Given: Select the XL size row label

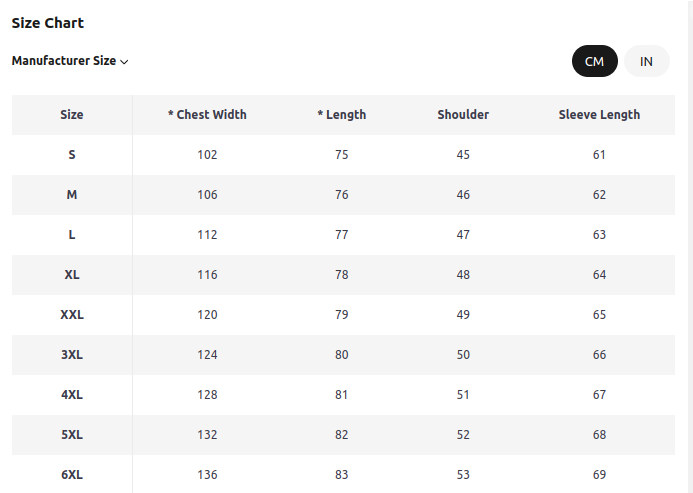Looking at the screenshot, I should [72, 275].
